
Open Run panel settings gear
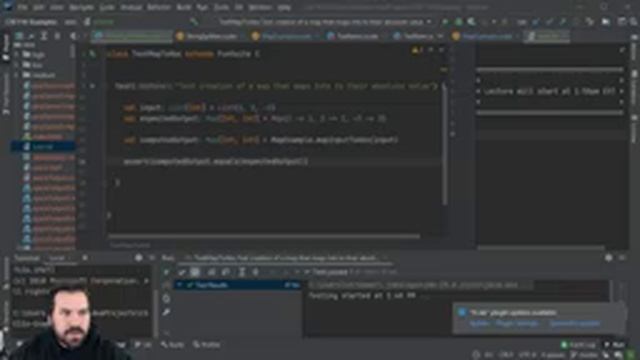[x=608, y=258]
